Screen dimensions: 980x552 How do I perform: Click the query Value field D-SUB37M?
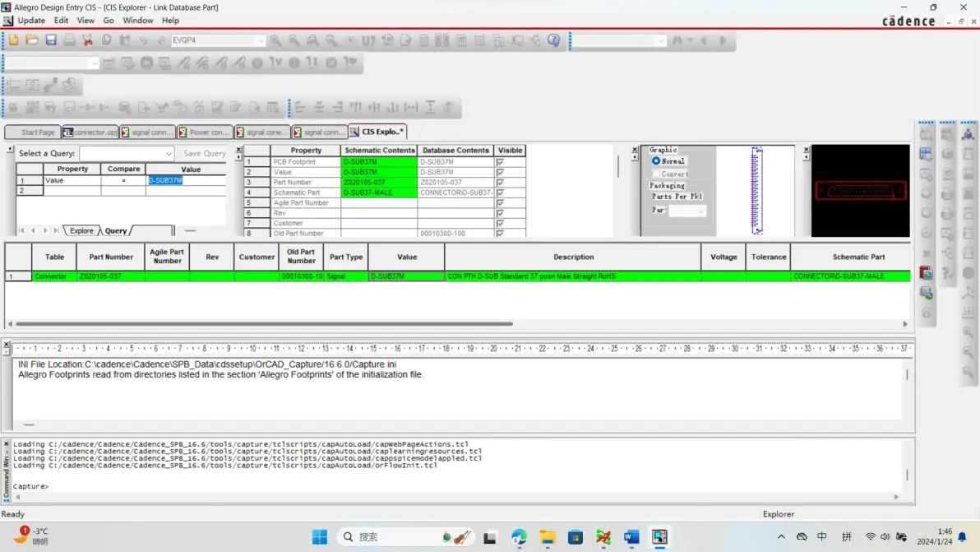[186, 180]
